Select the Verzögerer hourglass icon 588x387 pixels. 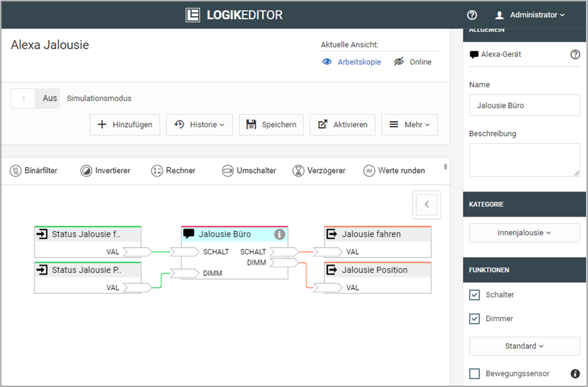(299, 170)
